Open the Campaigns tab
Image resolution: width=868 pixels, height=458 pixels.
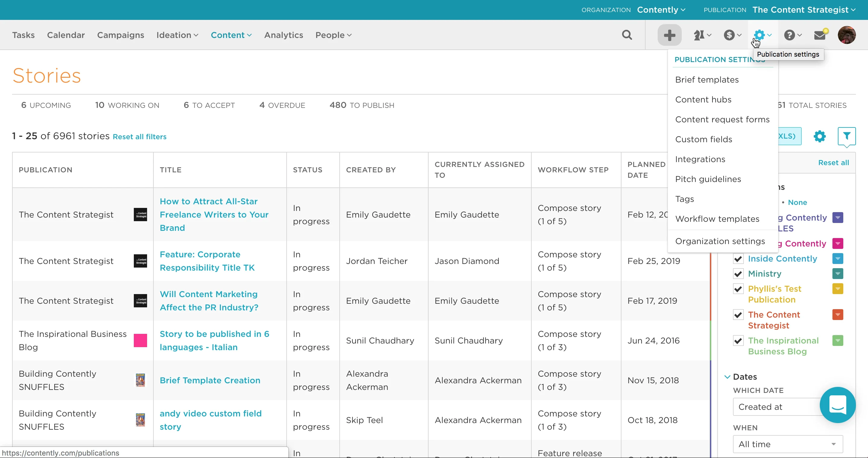click(x=121, y=35)
